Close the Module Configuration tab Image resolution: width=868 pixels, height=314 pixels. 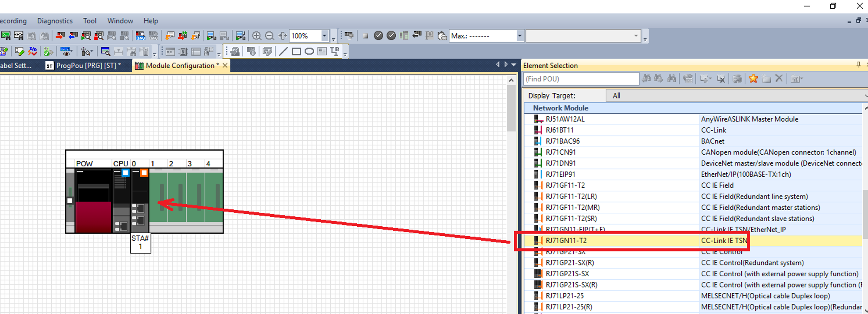pyautogui.click(x=225, y=66)
